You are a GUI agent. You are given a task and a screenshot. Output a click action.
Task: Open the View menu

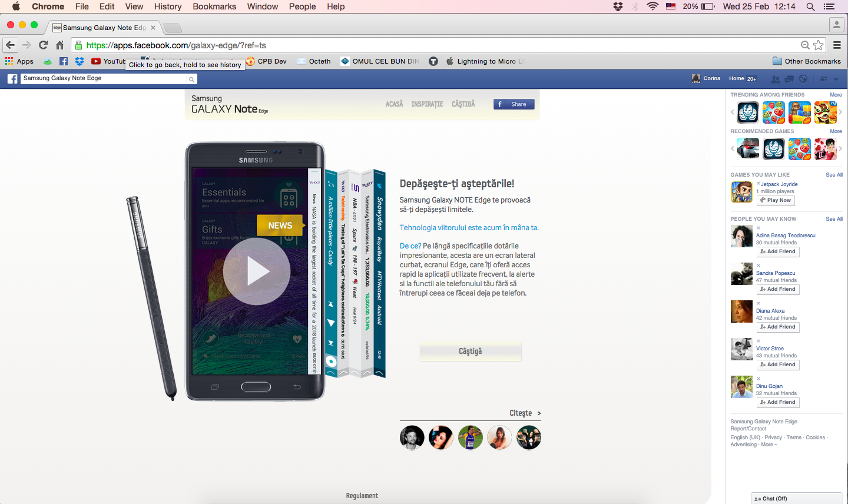(134, 6)
